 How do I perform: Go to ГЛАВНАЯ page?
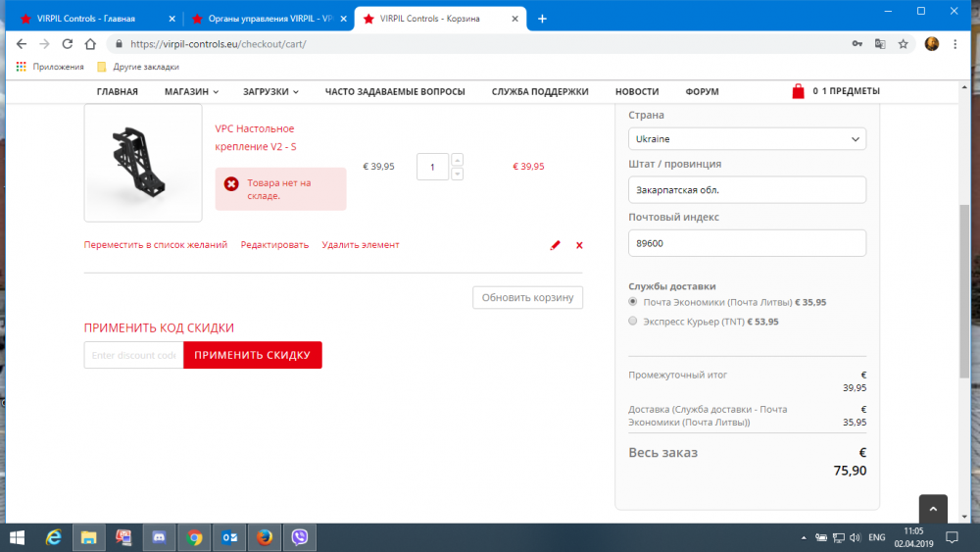click(x=117, y=91)
